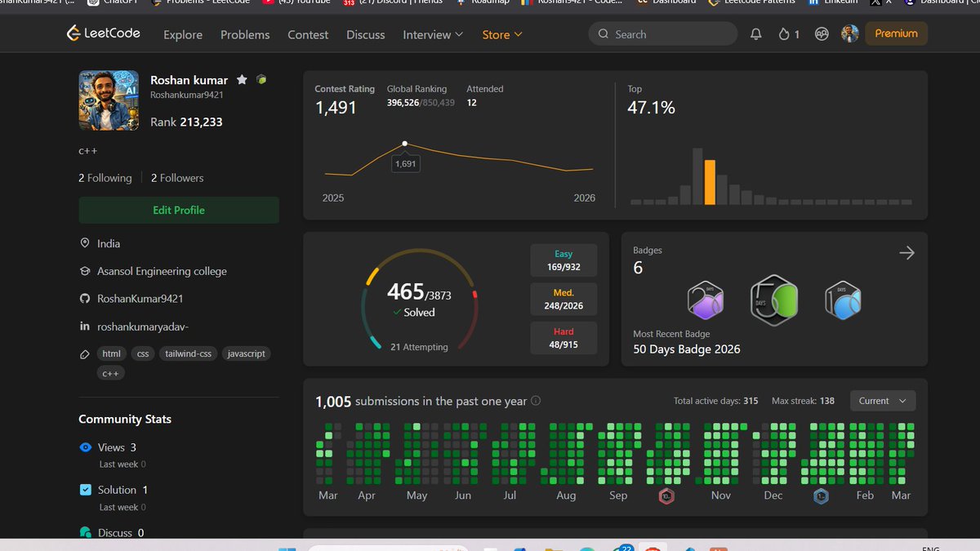Click the star icon beside Roshan kumar
This screenshot has height=551, width=980.
[x=242, y=80]
